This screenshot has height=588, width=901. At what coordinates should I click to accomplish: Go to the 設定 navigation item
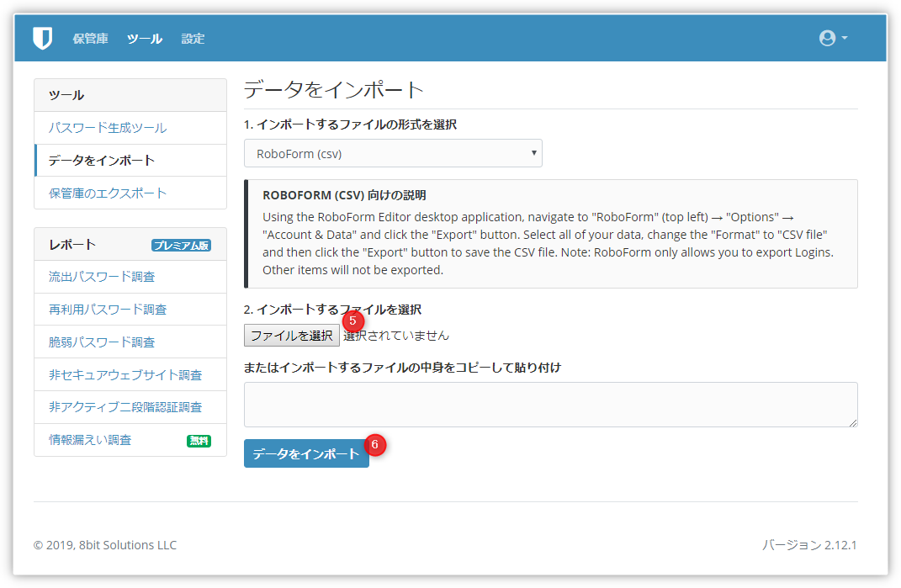(x=193, y=39)
